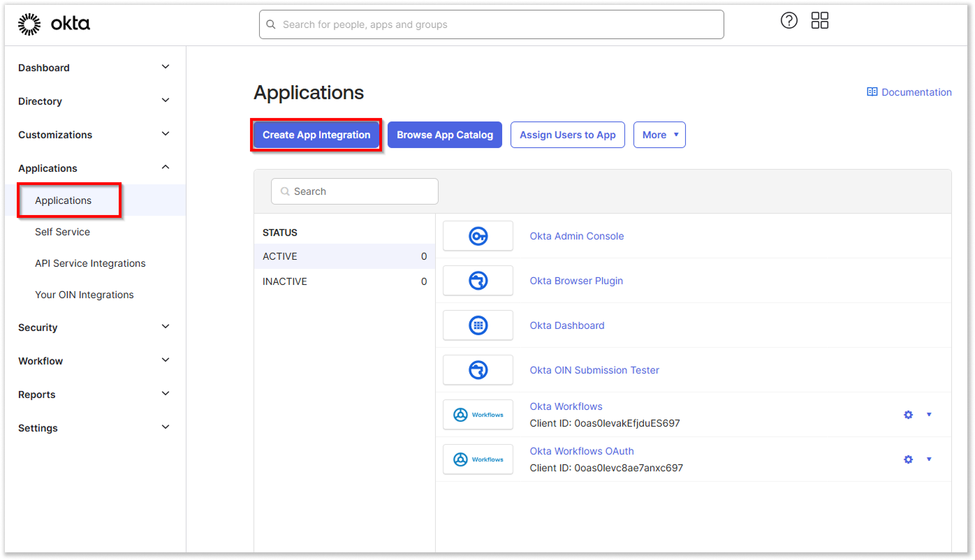975x560 pixels.
Task: Click Client ID 0oas0levc8ae7anxc697 text
Action: (x=606, y=468)
